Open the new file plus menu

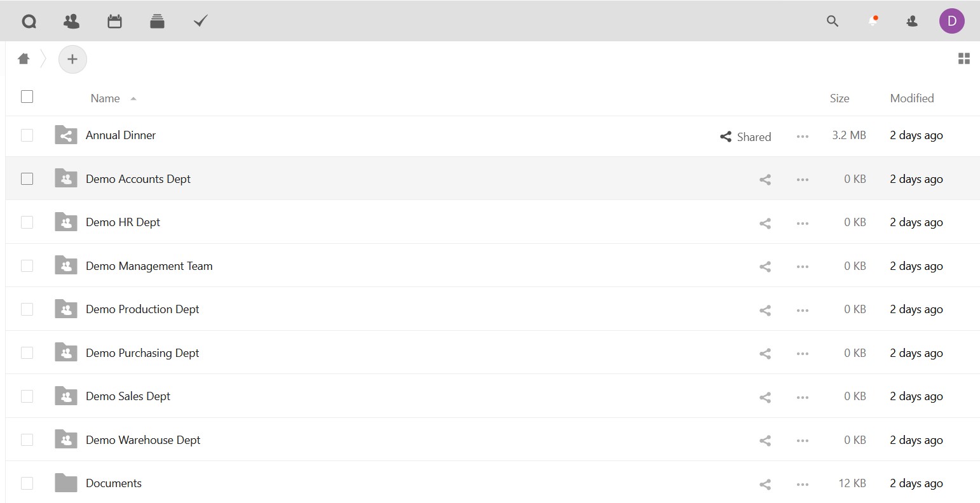tap(72, 60)
